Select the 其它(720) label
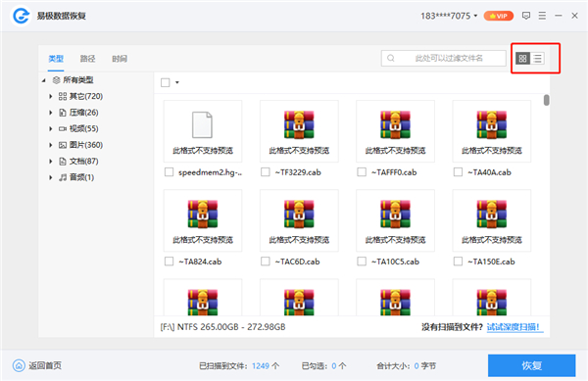 coord(86,96)
